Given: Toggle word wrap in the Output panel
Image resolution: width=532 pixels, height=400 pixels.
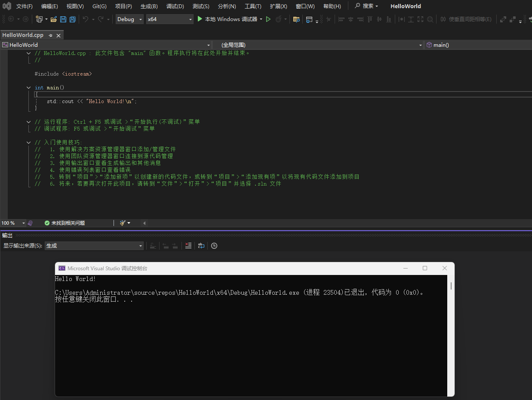Looking at the screenshot, I should click(x=201, y=246).
